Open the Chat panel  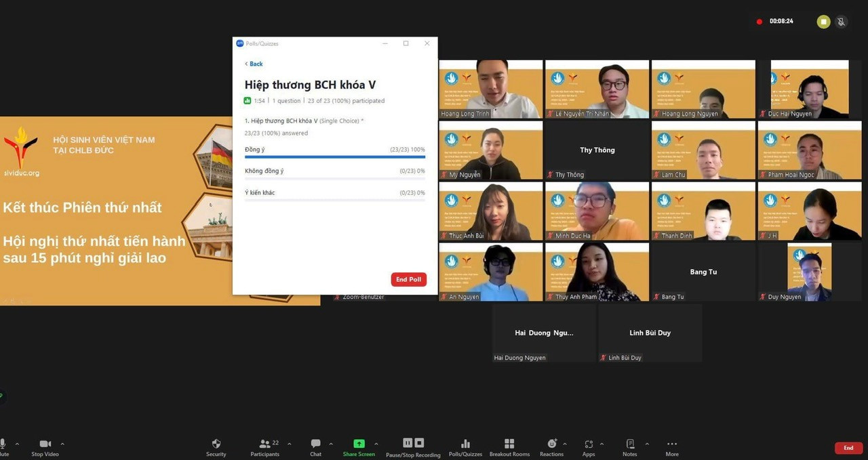[315, 444]
